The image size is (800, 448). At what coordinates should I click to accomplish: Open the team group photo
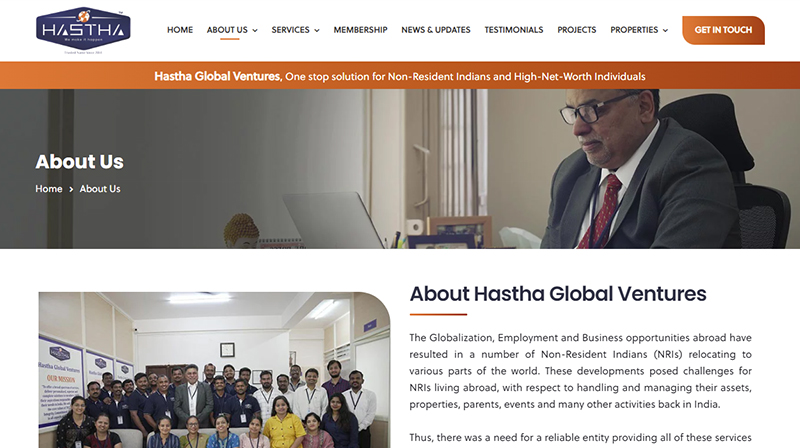214,370
